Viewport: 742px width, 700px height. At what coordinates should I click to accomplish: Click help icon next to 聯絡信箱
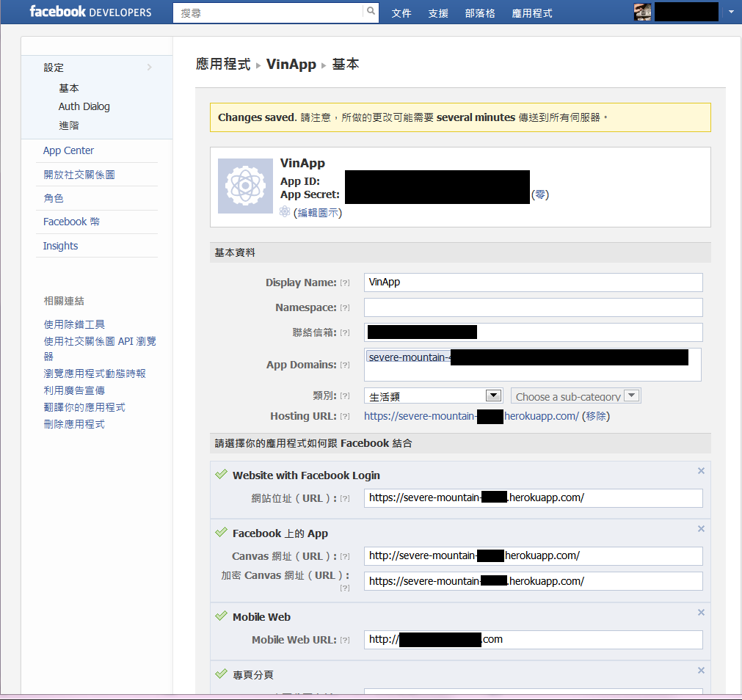345,333
